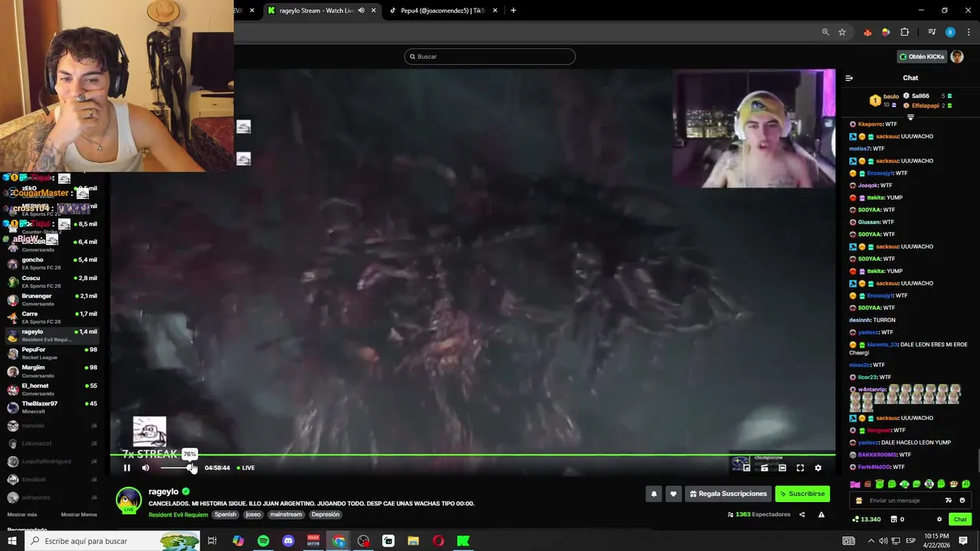Enable picture-in-picture in the player
The height and width of the screenshot is (551, 980).
click(x=746, y=468)
